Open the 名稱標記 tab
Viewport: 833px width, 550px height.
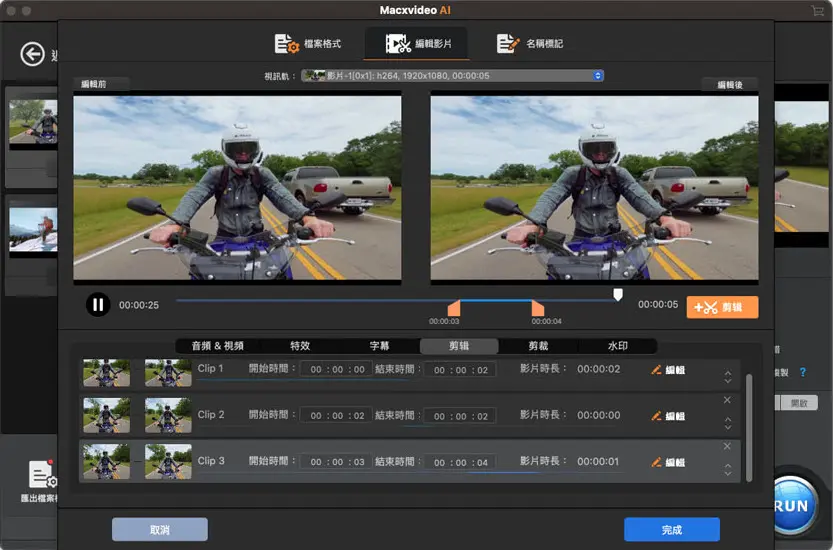[530, 44]
